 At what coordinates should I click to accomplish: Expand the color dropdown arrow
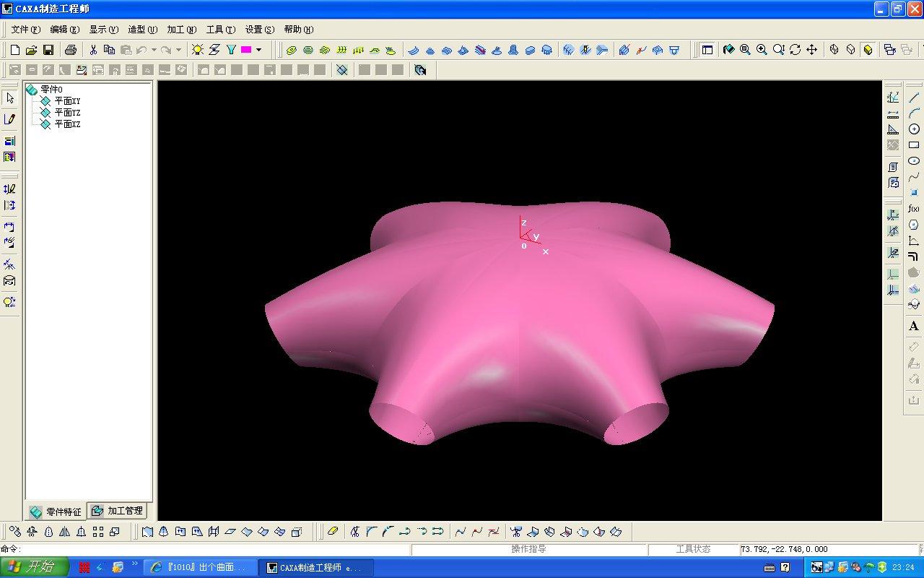(258, 50)
